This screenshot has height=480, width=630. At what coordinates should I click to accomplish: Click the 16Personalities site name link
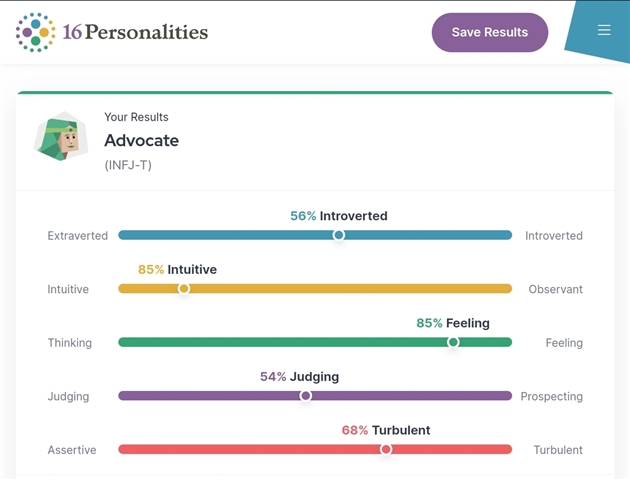coord(135,32)
